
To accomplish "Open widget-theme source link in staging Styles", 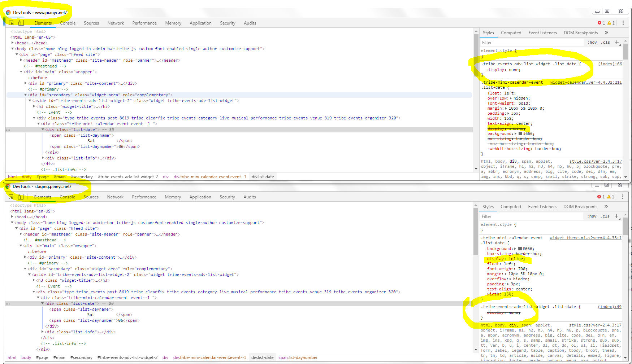I will [x=585, y=238].
